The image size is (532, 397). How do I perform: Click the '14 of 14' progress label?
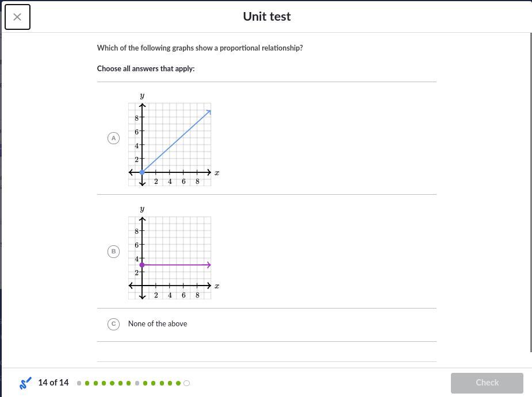point(53,383)
